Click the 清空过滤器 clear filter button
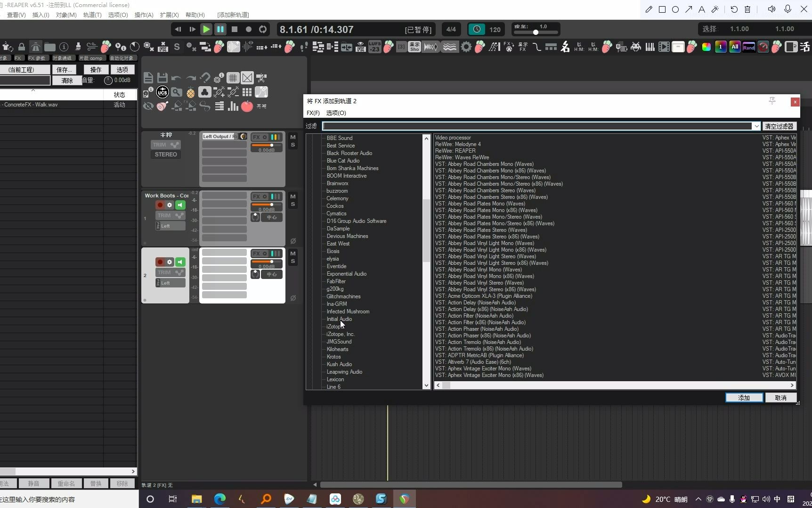This screenshot has width=812, height=508. (x=779, y=126)
